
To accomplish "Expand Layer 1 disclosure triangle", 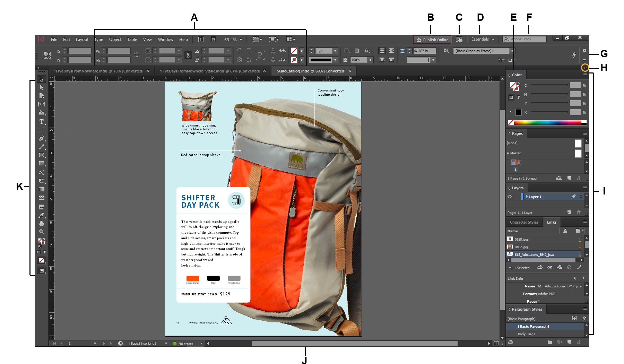I will (x=527, y=197).
